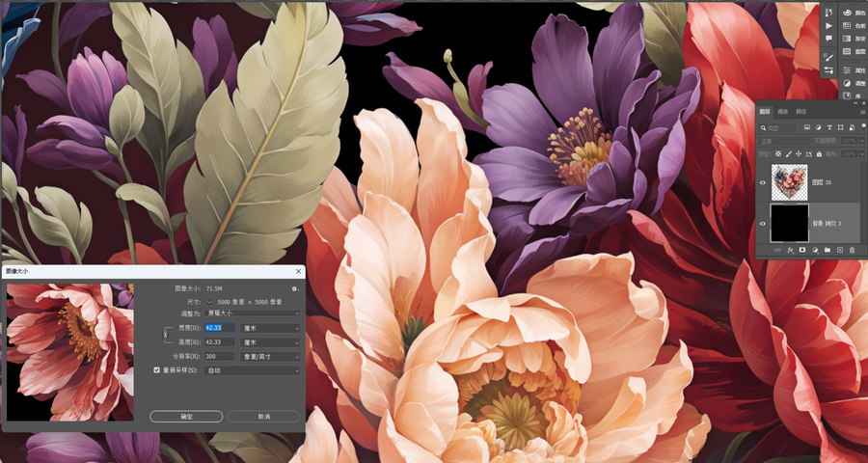
Task: Click the 取消 cancel button
Action: coord(263,417)
